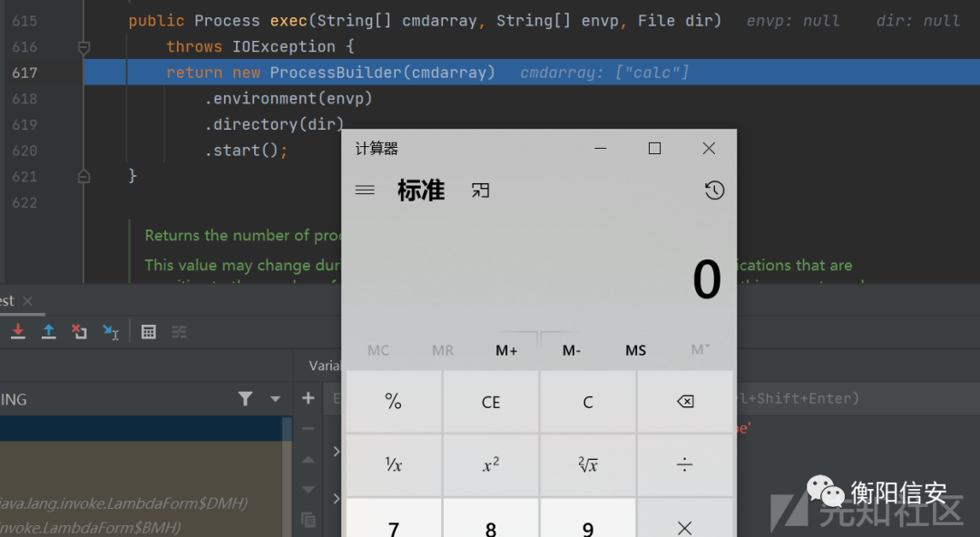The image size is (980, 537).
Task: Click the frames list vertical scrollbar
Action: tap(287, 476)
